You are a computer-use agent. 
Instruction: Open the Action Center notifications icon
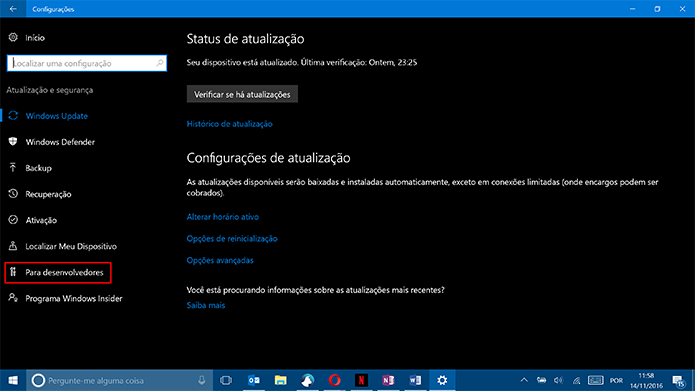click(x=679, y=380)
